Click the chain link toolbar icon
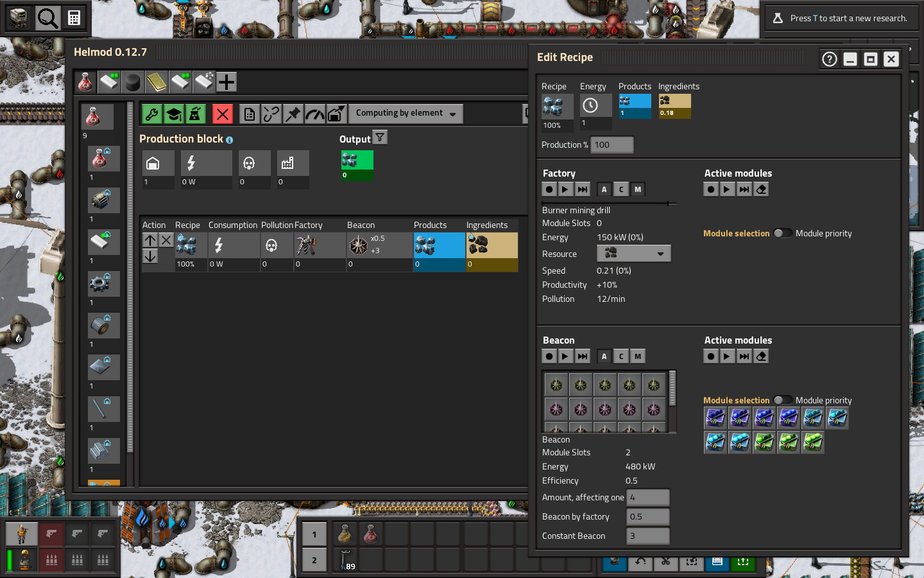The width and height of the screenshot is (924, 578). [271, 114]
